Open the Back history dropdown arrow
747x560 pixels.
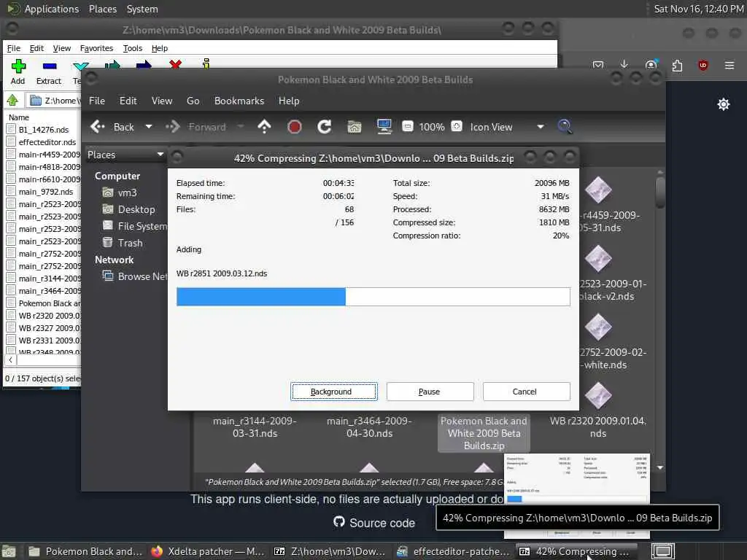click(x=149, y=127)
